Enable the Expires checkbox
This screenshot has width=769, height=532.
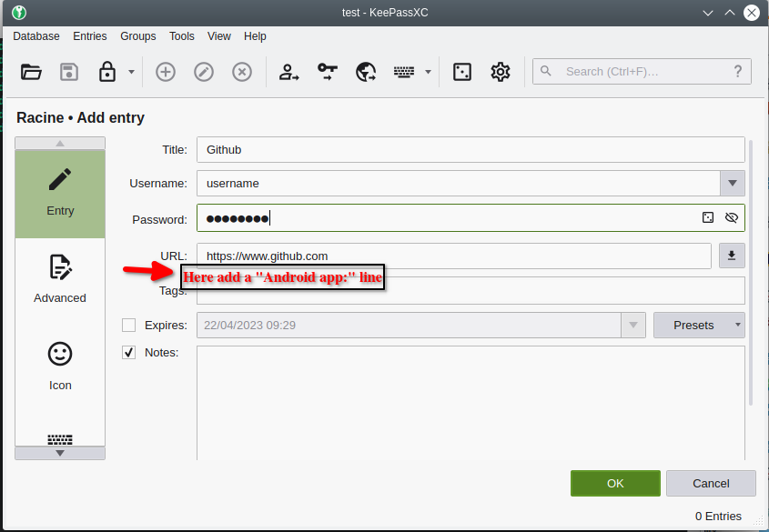128,325
